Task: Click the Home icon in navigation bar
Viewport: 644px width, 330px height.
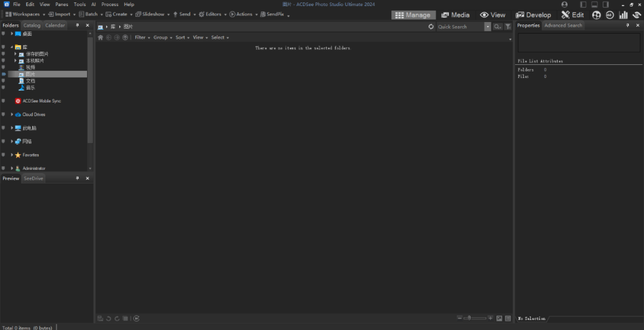Action: tap(101, 38)
